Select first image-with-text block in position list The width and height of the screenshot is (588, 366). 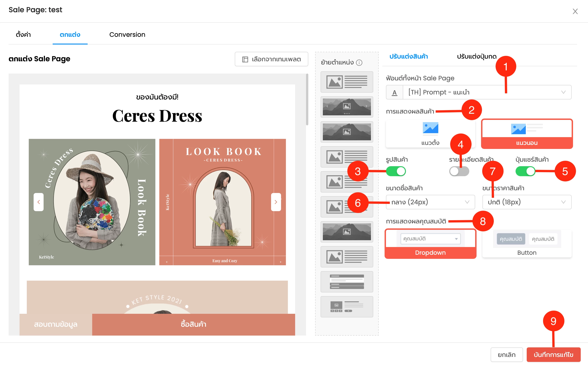coord(347,82)
